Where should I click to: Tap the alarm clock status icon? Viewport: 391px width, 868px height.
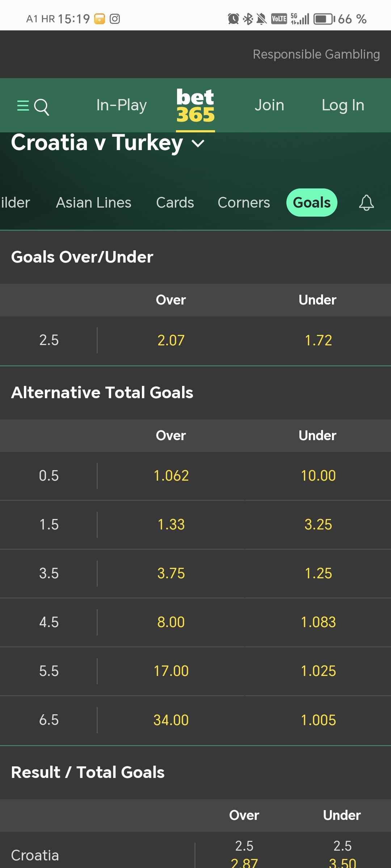234,19
